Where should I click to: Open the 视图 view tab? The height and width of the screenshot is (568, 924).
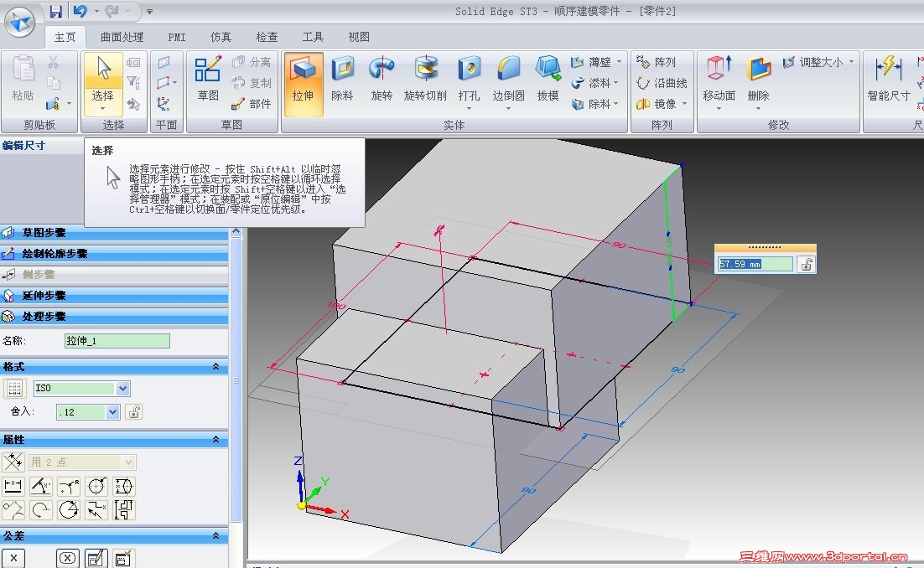[359, 37]
